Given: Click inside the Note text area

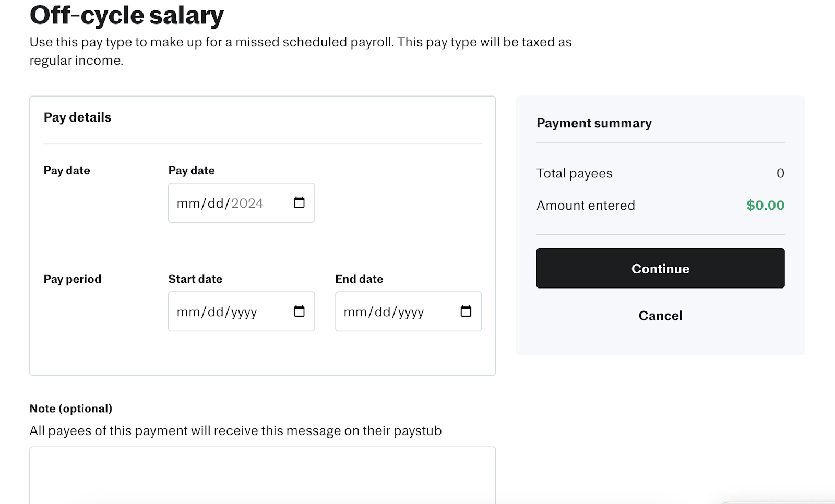Looking at the screenshot, I should [x=263, y=475].
